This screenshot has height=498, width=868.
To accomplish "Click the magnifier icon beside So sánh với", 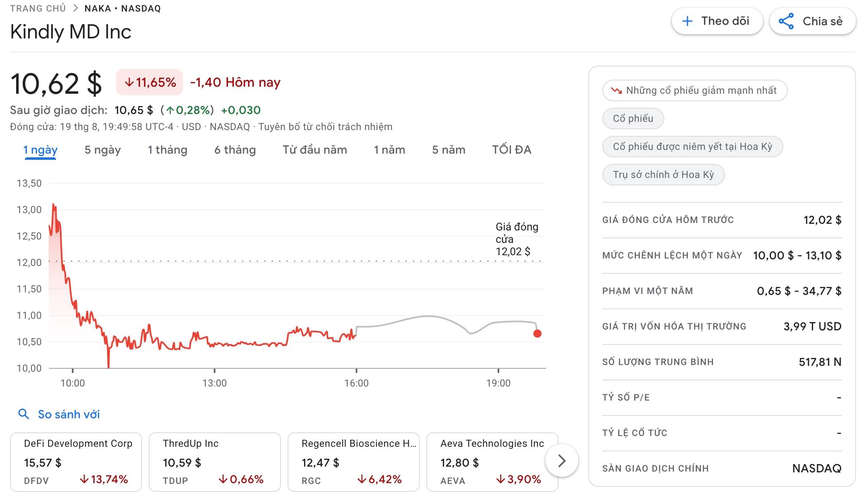I will pyautogui.click(x=24, y=414).
